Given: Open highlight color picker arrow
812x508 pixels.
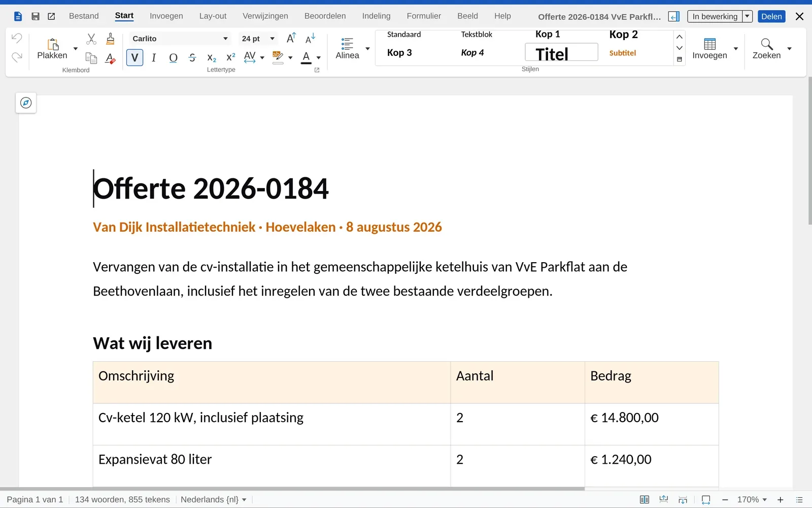Looking at the screenshot, I should point(290,58).
